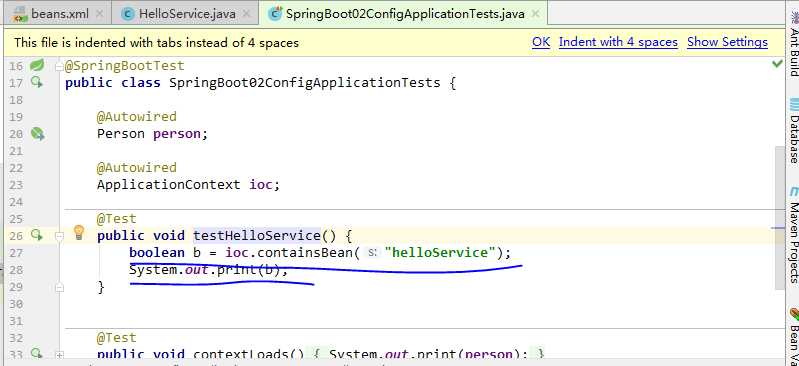Open the Bean Validation tool window
Screen dimensions: 799x366
pos(793,337)
